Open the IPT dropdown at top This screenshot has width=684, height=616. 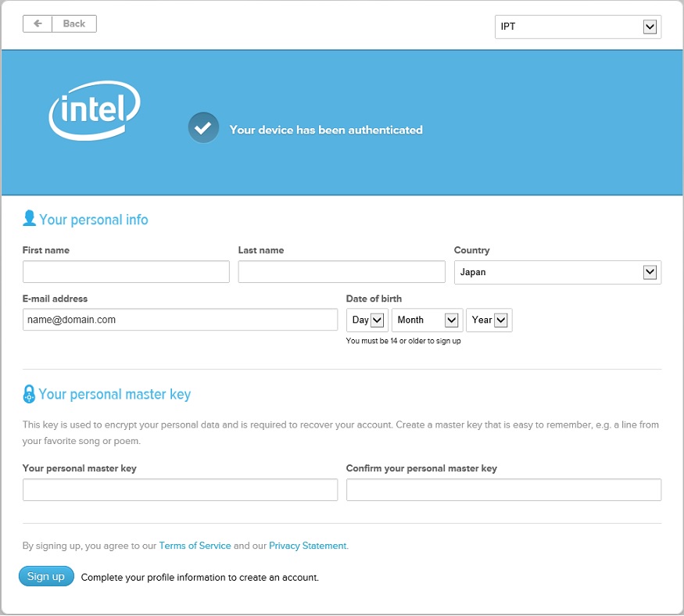[x=578, y=27]
